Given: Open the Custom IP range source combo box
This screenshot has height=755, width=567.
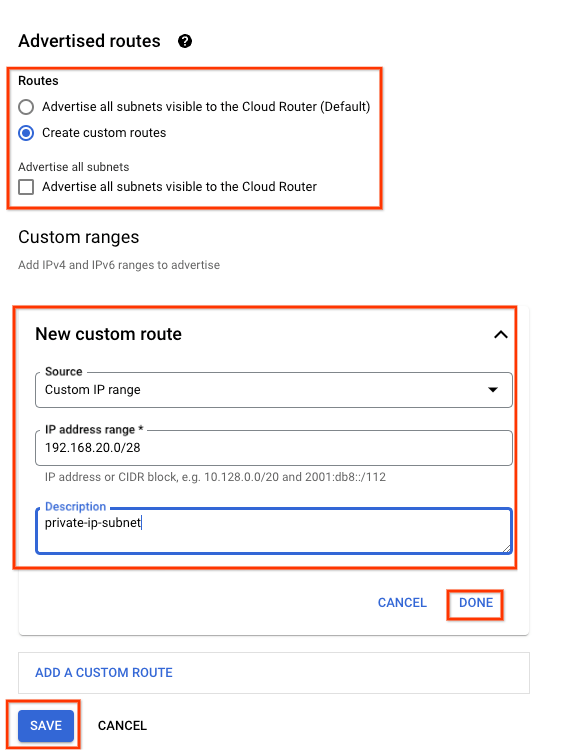Looking at the screenshot, I should pyautogui.click(x=273, y=390).
